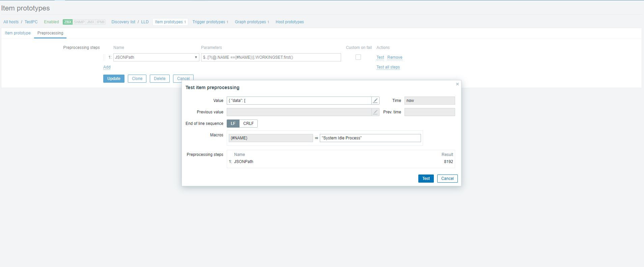This screenshot has height=267, width=644.
Task: Add a new preprocessing step
Action: tap(107, 67)
